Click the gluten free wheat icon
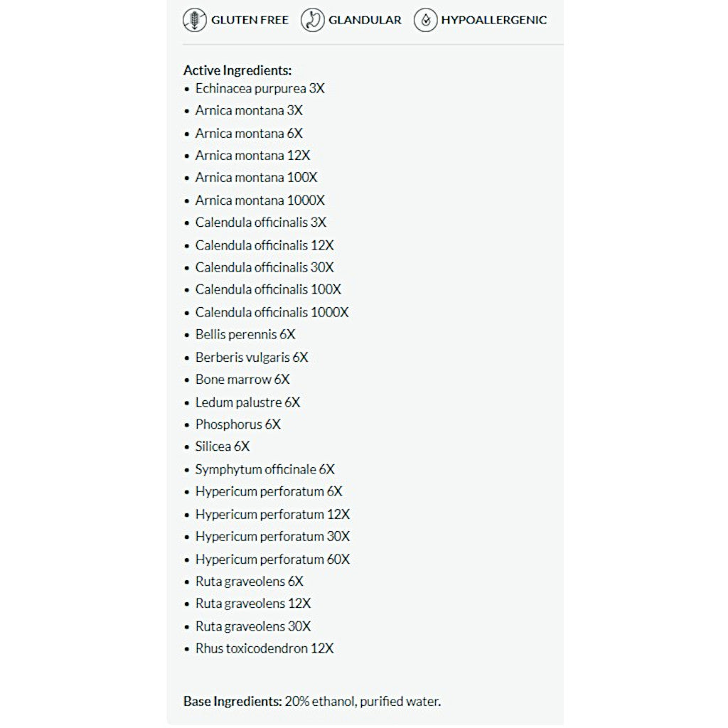This screenshot has height=728, width=728. (x=195, y=20)
